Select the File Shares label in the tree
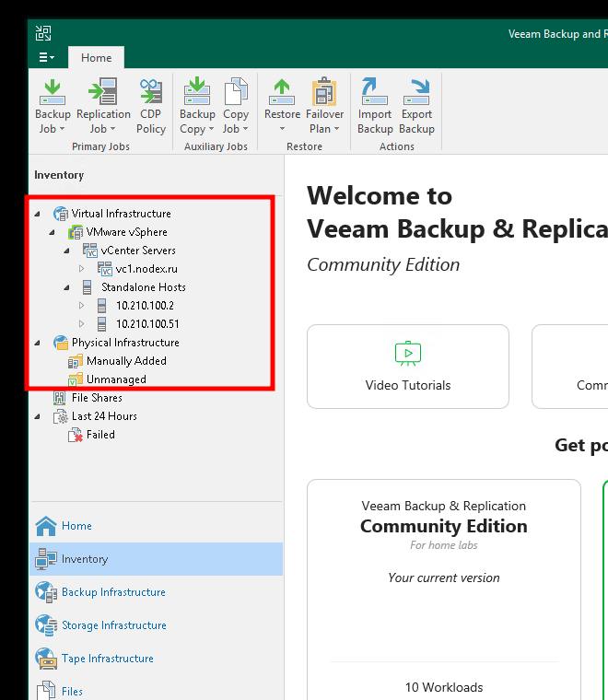 (x=97, y=397)
